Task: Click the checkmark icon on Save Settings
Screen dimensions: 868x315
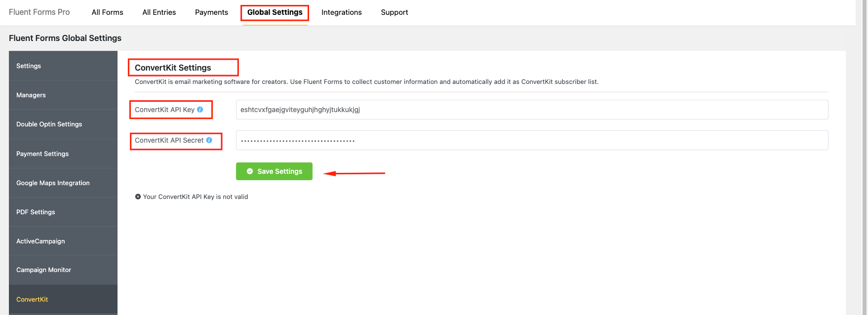Action: coord(250,171)
